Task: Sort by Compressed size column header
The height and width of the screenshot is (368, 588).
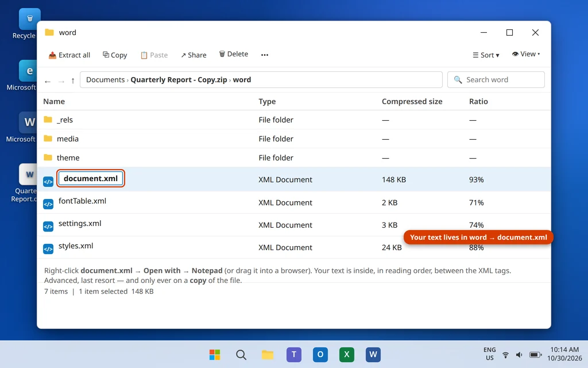Action: click(412, 101)
